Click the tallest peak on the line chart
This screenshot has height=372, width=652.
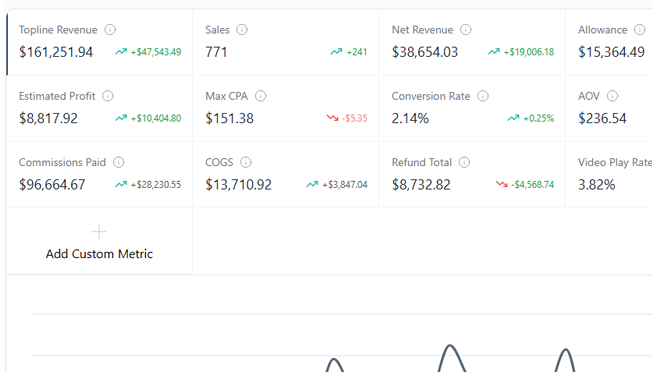pos(450,345)
